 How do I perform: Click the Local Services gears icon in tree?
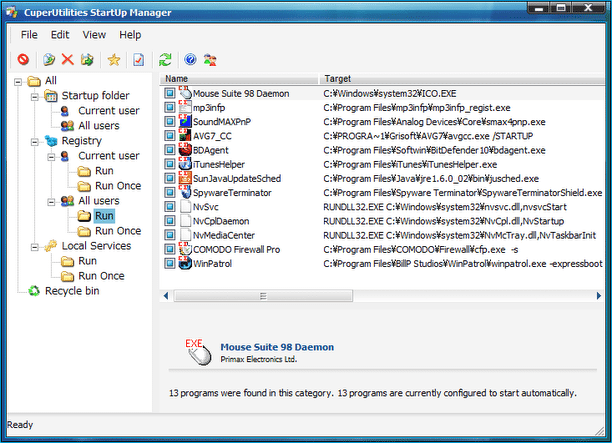click(51, 246)
